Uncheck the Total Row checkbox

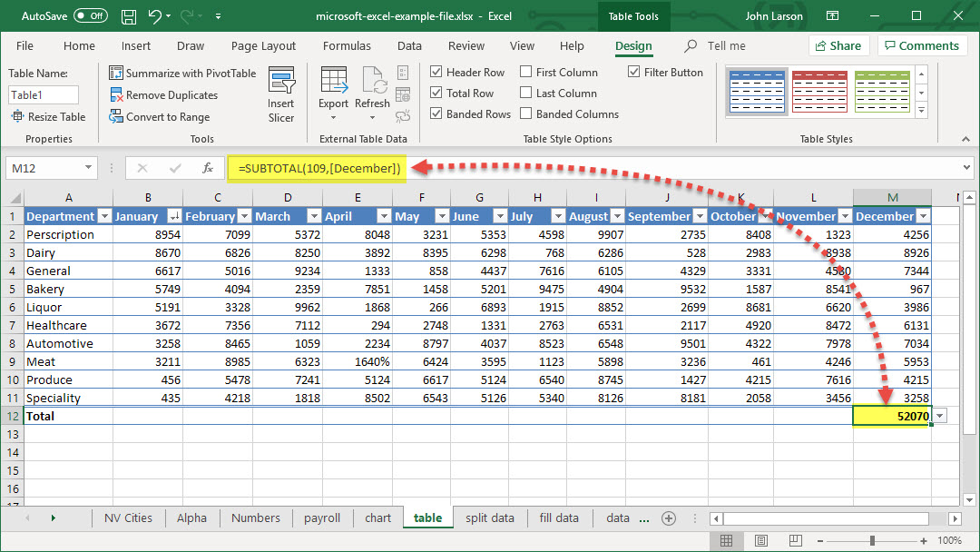tap(436, 94)
